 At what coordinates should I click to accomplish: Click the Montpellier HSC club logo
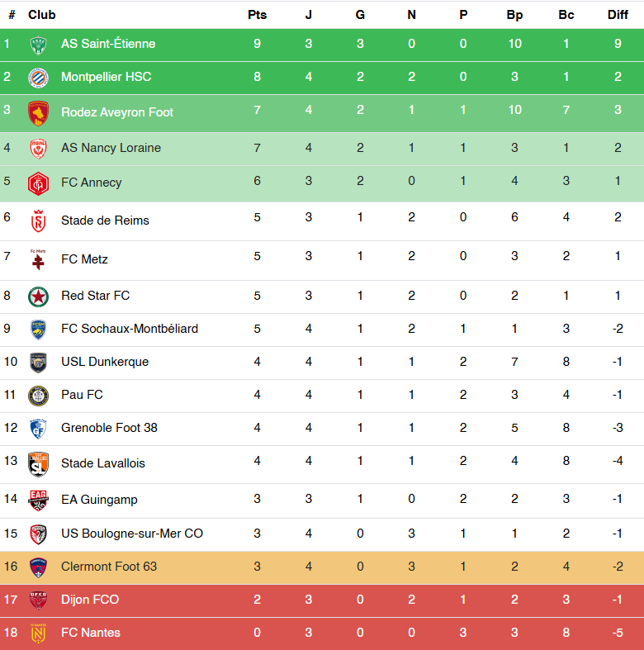click(x=39, y=78)
